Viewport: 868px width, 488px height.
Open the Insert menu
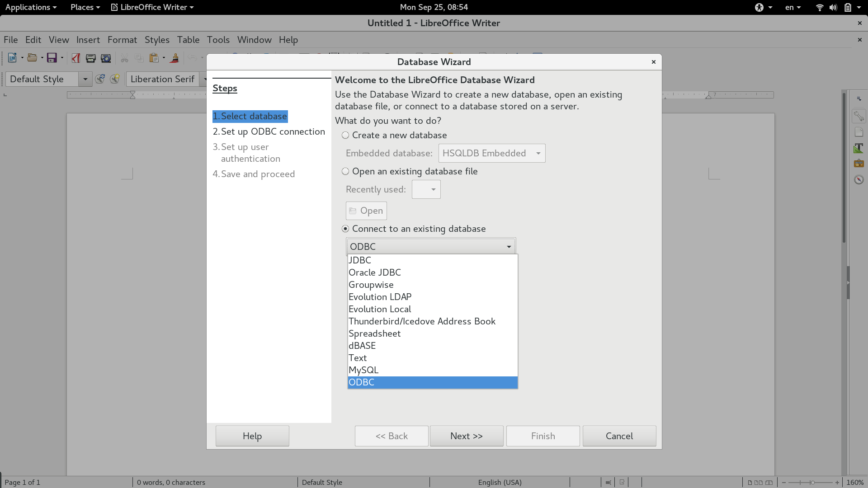coord(88,40)
